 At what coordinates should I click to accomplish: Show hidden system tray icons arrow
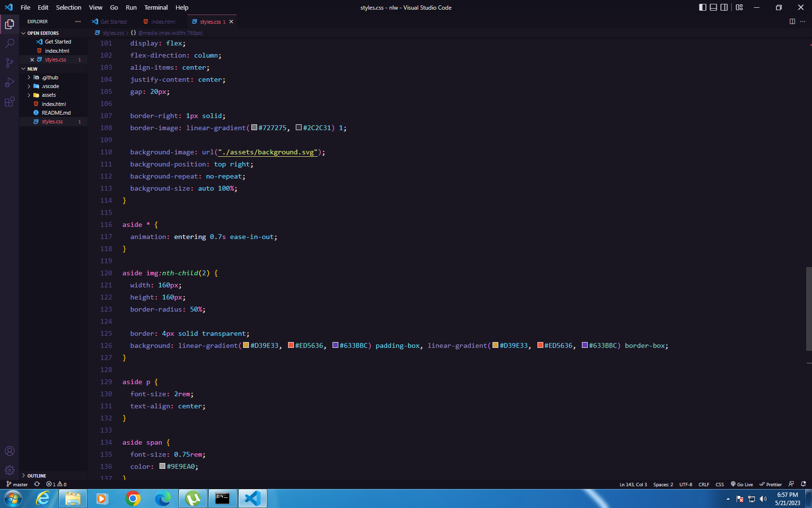click(x=728, y=499)
